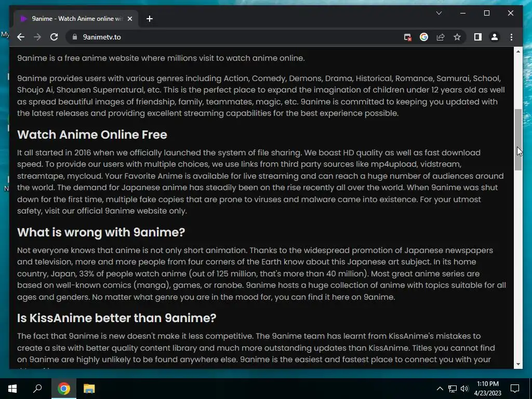Viewport: 532px width, 399px height.
Task: Click the 9animetv.to address bar
Action: tap(234, 37)
